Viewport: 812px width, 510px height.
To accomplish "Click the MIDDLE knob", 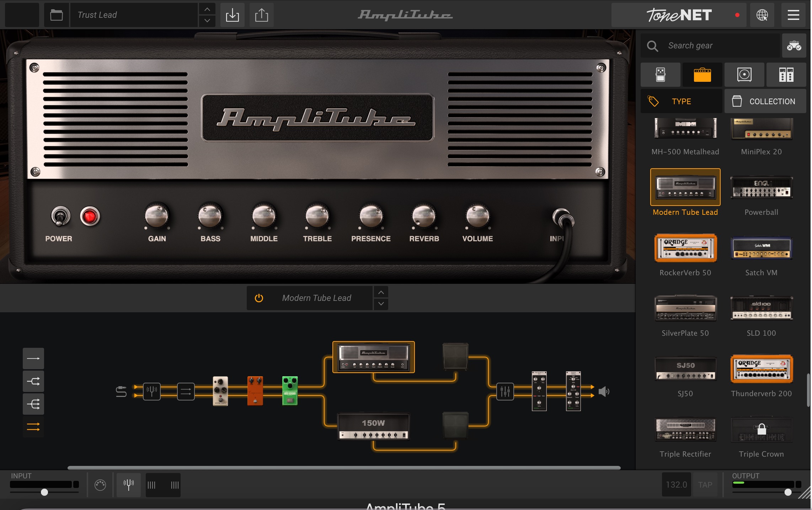I will (264, 216).
